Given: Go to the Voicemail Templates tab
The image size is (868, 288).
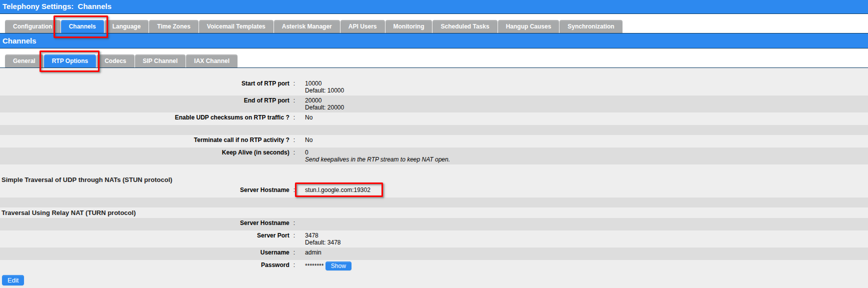Looking at the screenshot, I should [236, 26].
